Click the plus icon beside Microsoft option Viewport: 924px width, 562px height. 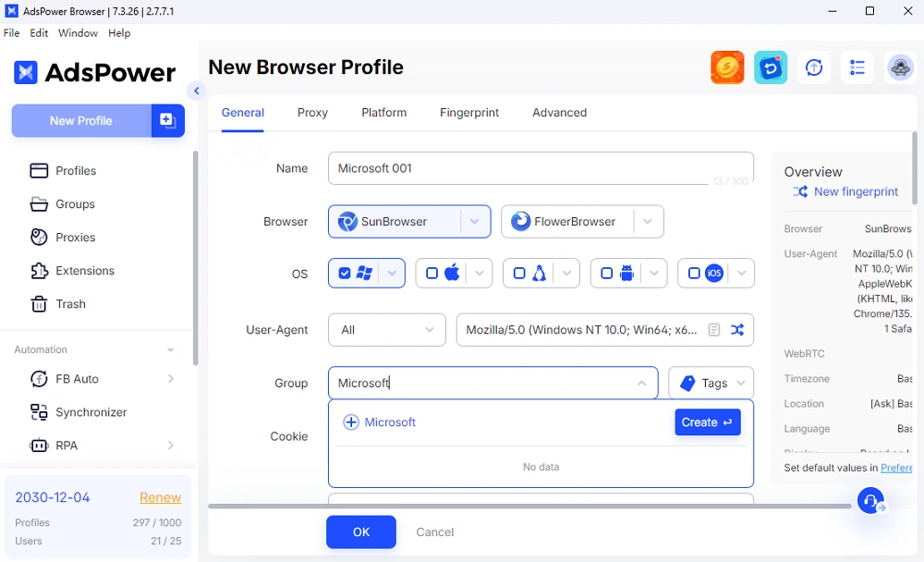click(x=350, y=422)
